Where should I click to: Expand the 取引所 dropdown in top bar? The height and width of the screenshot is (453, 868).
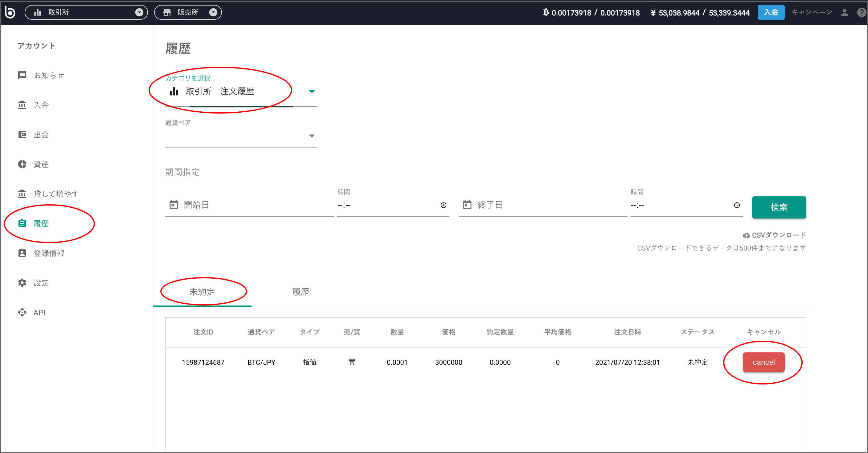coord(139,12)
